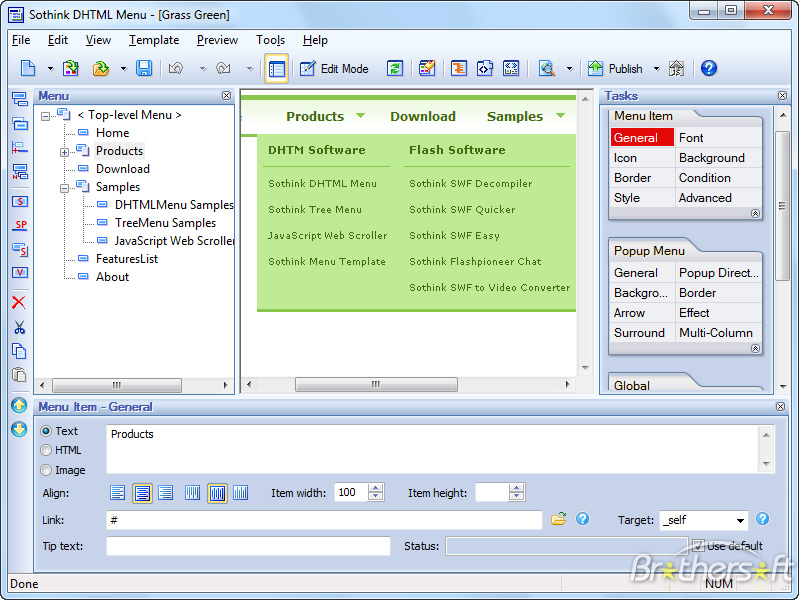Open the Tools menu
The height and width of the screenshot is (600, 799).
(x=270, y=40)
